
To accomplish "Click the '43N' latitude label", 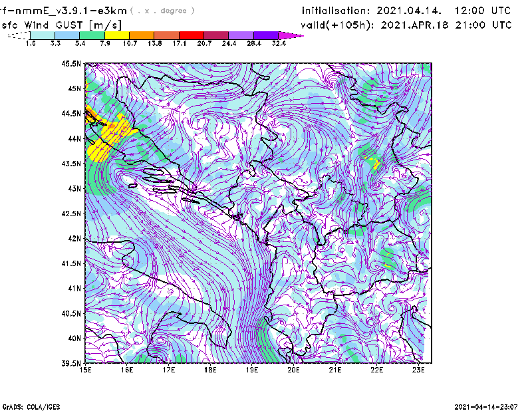I will (x=74, y=188).
